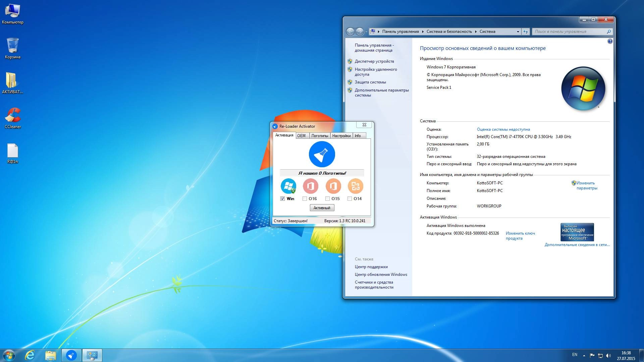Expand the arrow after Система и безопасность breadcrumb
Screen dimensions: 644x362
pos(476,32)
